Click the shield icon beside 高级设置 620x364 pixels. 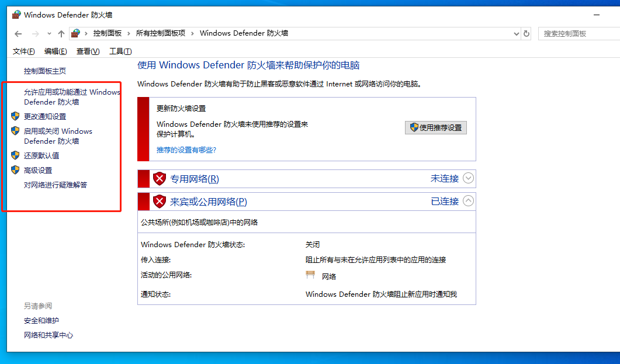coord(15,170)
